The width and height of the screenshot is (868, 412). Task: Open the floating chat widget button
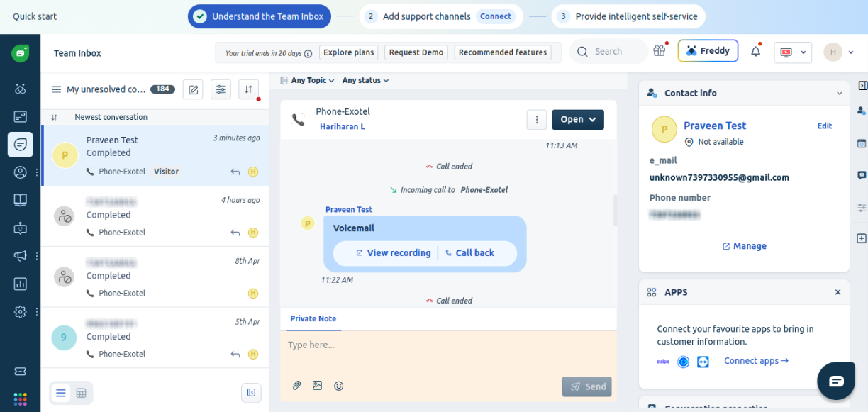coord(837,382)
